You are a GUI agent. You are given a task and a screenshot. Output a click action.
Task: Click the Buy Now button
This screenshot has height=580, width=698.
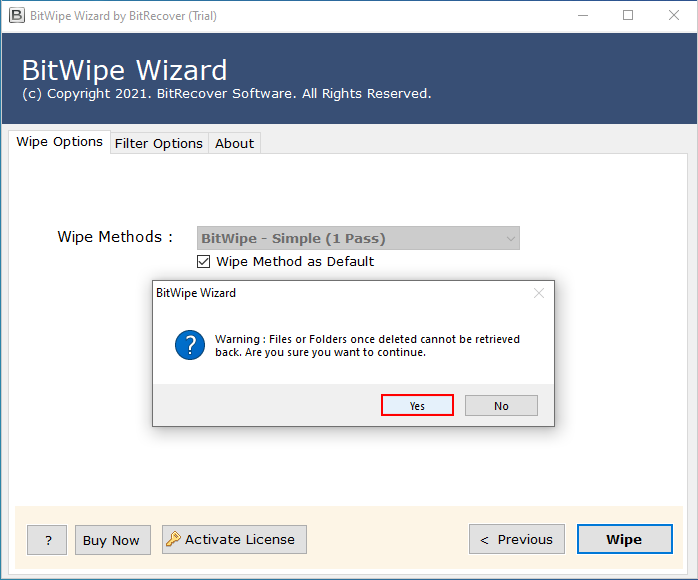pyautogui.click(x=111, y=540)
